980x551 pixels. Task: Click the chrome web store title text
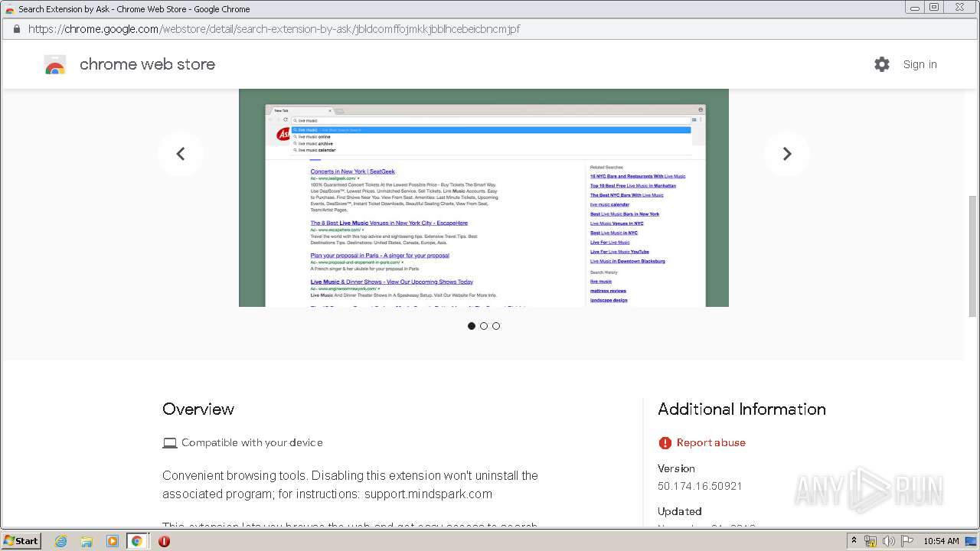[x=147, y=64]
